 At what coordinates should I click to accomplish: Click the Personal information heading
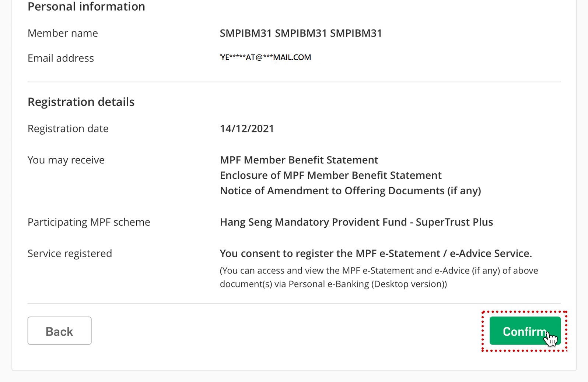[86, 7]
